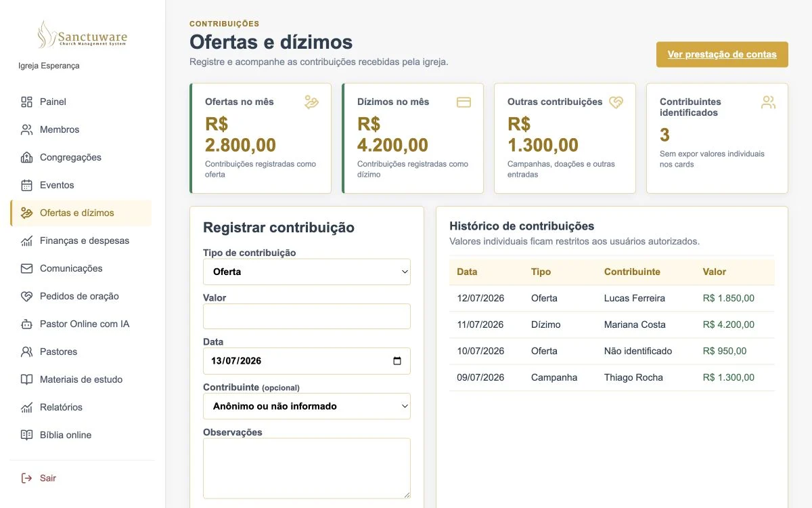The width and height of the screenshot is (812, 508).
Task: Click the Mariana Costa contributor cell
Action: pos(635,324)
